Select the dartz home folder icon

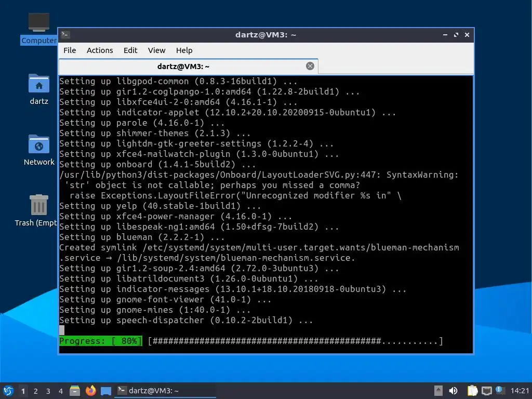pos(38,89)
